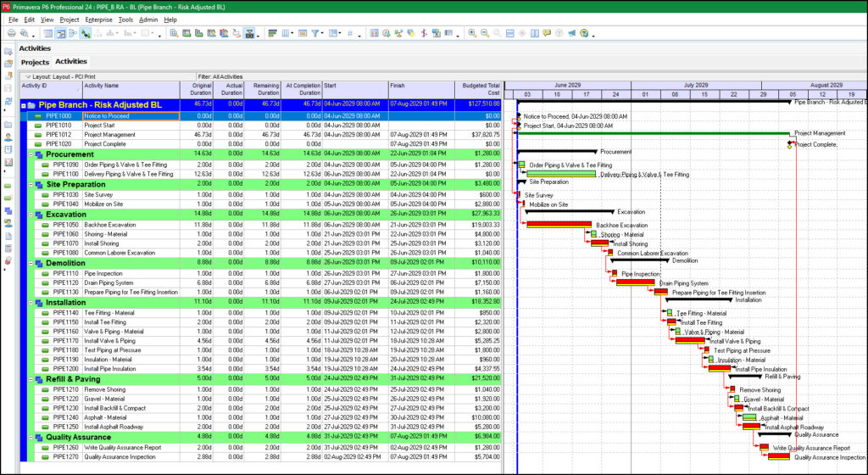Click the Delete eraser icon in left sidebar
This screenshot has width=868, height=475.
tap(8, 259)
